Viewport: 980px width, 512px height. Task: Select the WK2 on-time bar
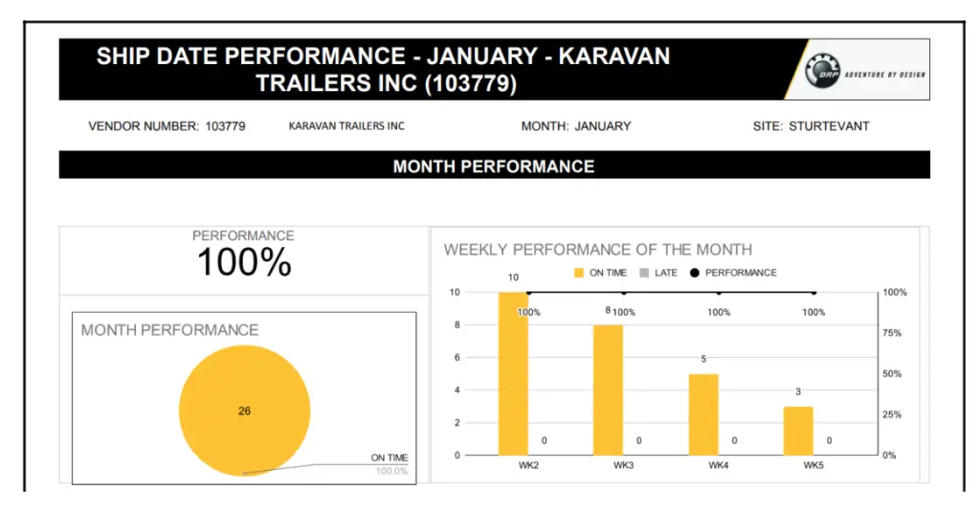(x=513, y=373)
